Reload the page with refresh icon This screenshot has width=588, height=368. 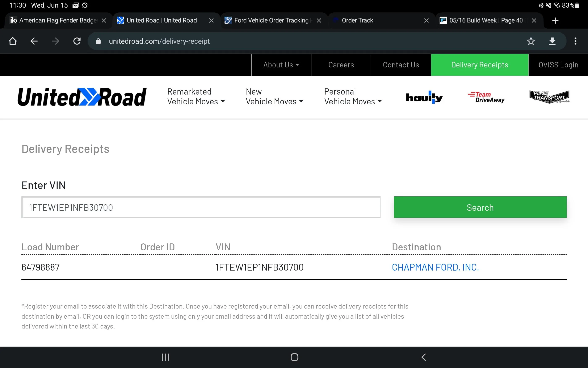(77, 41)
